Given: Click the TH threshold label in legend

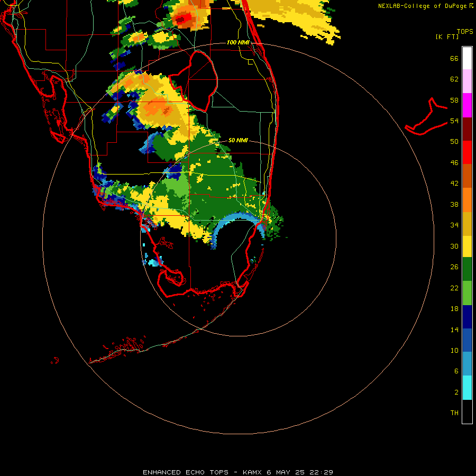Looking at the screenshot, I should 454,413.
